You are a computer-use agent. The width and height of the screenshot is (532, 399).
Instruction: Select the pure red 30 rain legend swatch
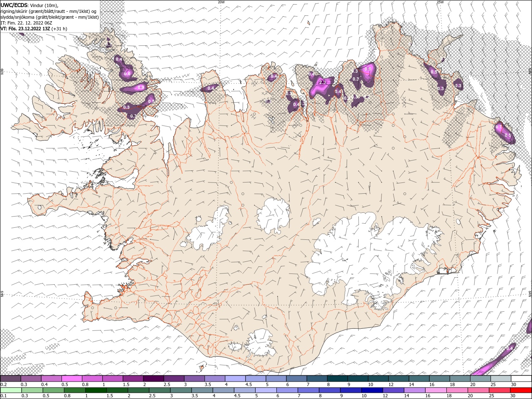point(521,390)
